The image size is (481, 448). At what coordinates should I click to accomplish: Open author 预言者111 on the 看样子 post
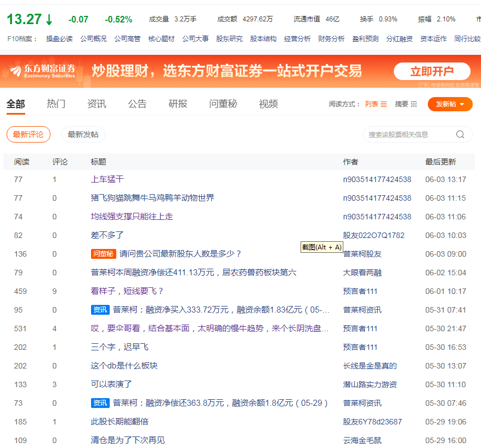[360, 291]
